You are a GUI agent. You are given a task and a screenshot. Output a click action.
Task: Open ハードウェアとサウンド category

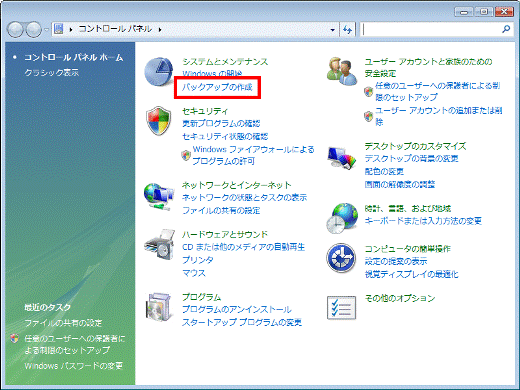click(225, 234)
